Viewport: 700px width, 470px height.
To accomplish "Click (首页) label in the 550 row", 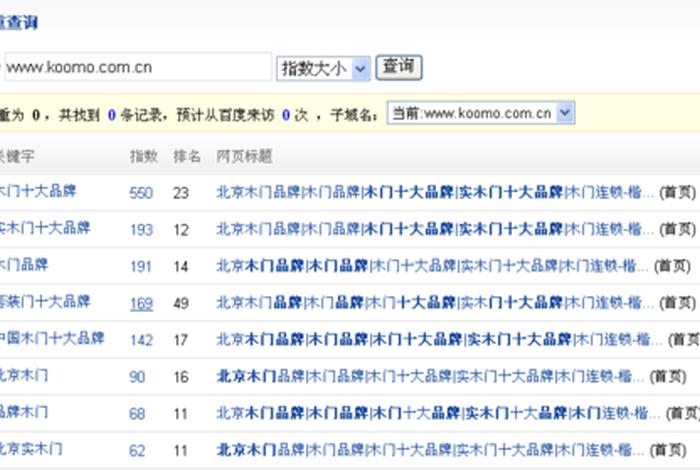I will point(678,193).
